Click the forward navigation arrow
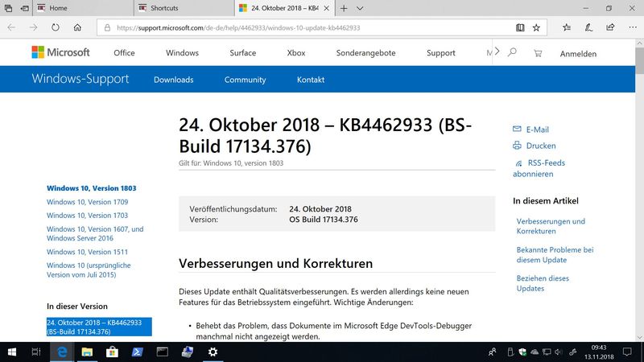 (x=33, y=27)
